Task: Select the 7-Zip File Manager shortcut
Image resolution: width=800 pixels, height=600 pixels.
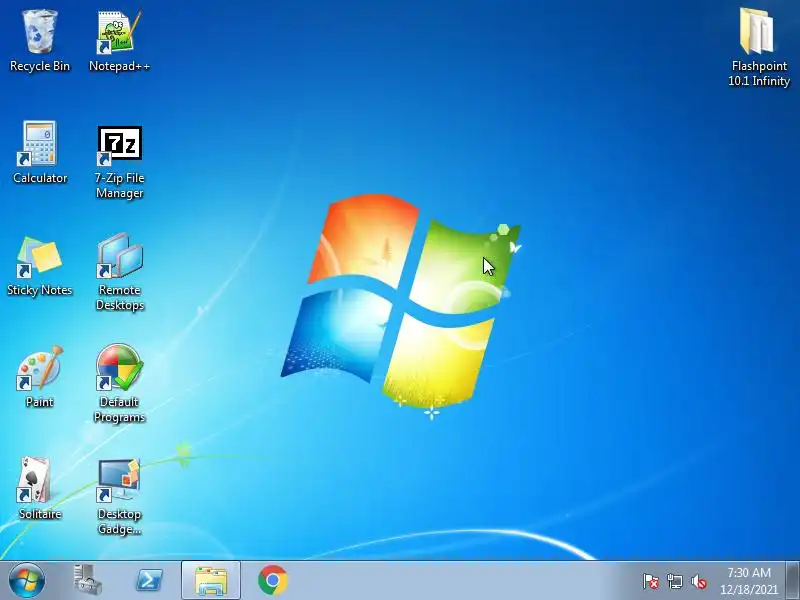Action: pos(119,161)
